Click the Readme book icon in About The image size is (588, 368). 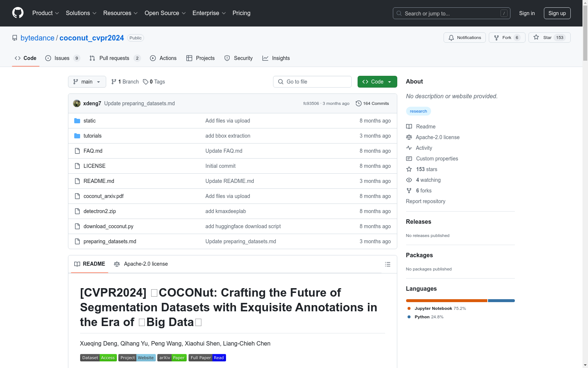[409, 127]
